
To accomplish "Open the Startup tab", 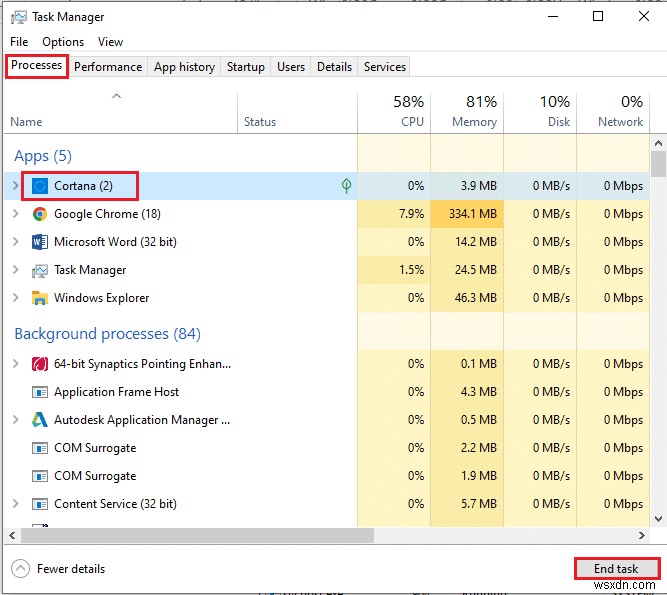I will (246, 67).
